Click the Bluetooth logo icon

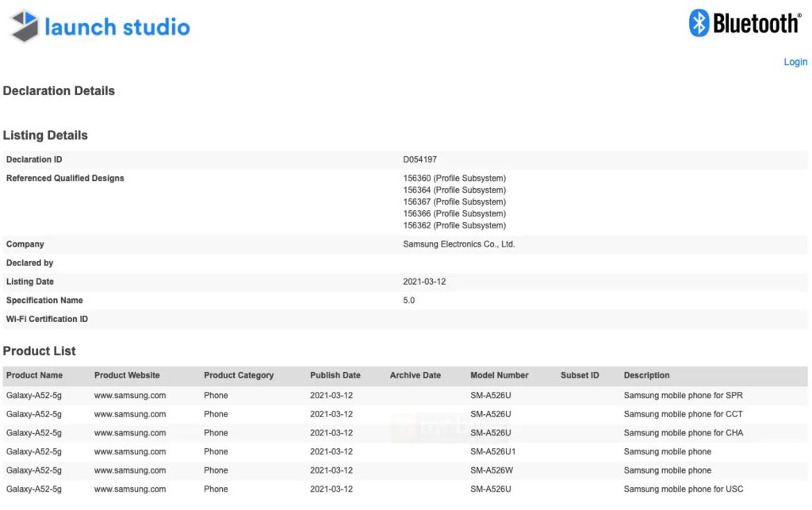click(x=698, y=23)
